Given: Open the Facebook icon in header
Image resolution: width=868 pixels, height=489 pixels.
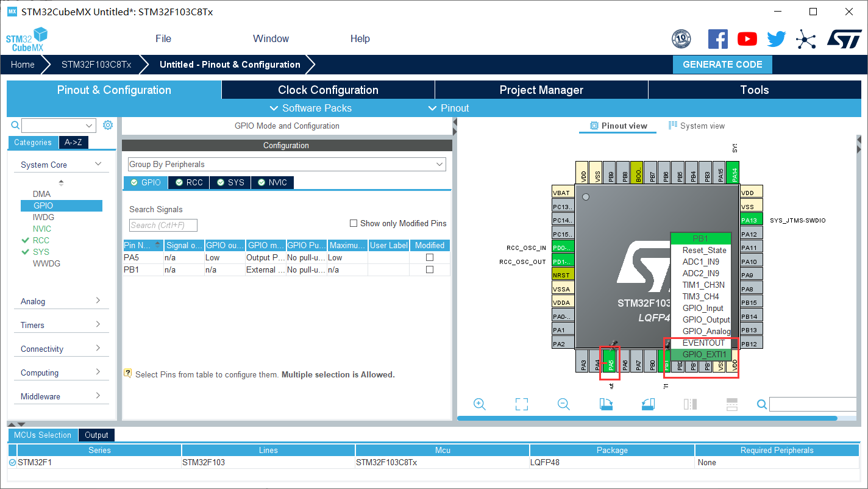Looking at the screenshot, I should [x=718, y=39].
